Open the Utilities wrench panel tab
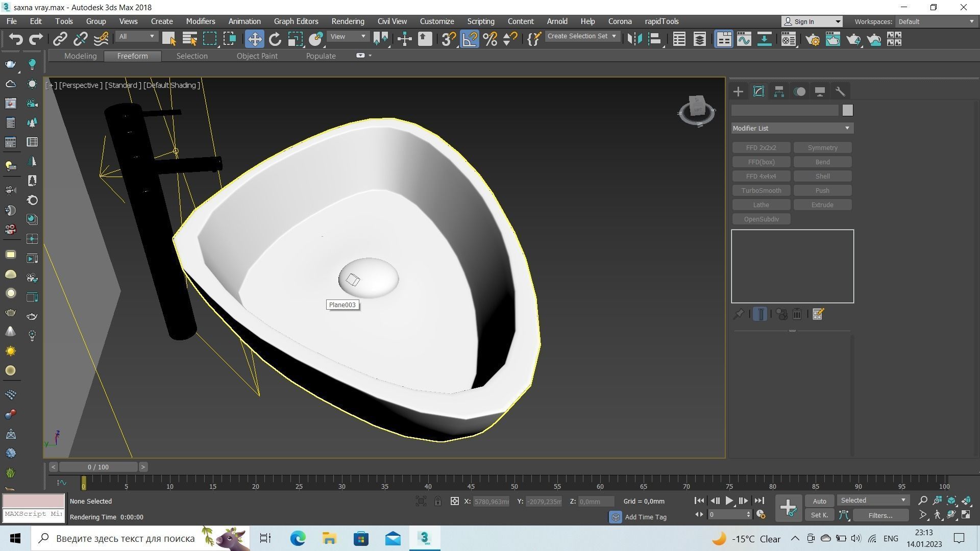Screen dimensions: 980x551 840,92
